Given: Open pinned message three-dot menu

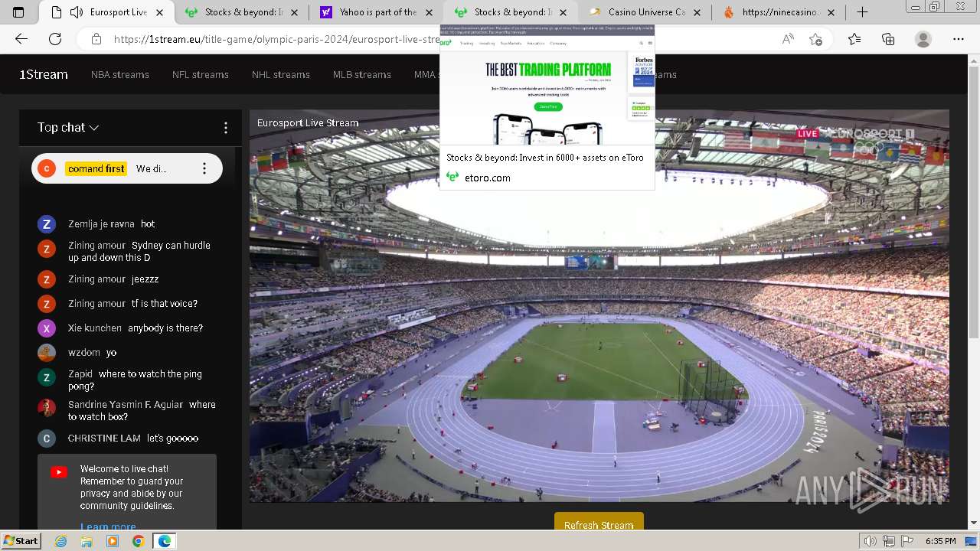Looking at the screenshot, I should click(x=204, y=168).
